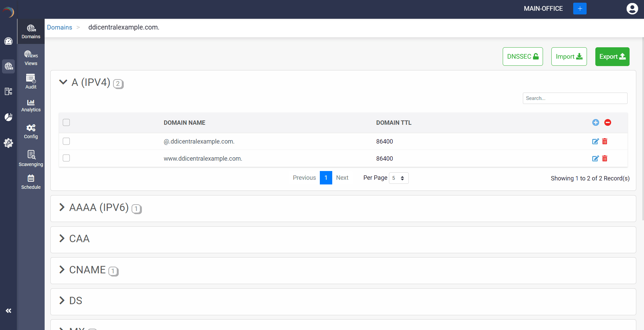Select all records with header checkbox
The height and width of the screenshot is (330, 644).
(66, 122)
